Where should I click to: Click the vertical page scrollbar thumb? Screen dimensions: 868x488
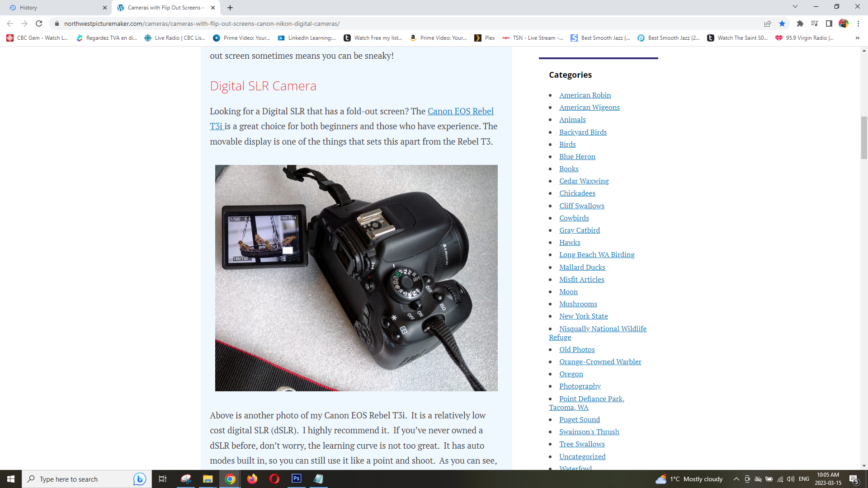[864, 138]
